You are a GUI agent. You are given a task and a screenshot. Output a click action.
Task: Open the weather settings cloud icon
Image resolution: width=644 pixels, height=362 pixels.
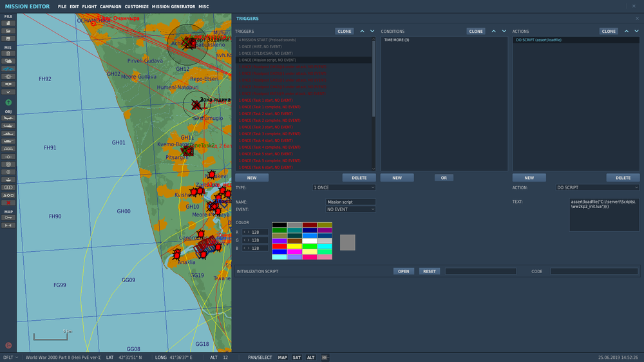click(x=8, y=61)
